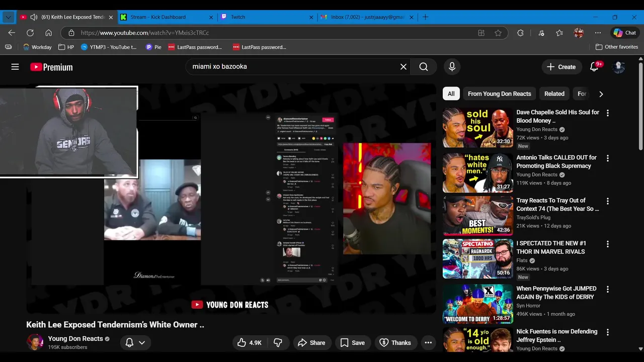Open first LastPass password bookmark
Screen dimensions: 644x362
pos(195,47)
